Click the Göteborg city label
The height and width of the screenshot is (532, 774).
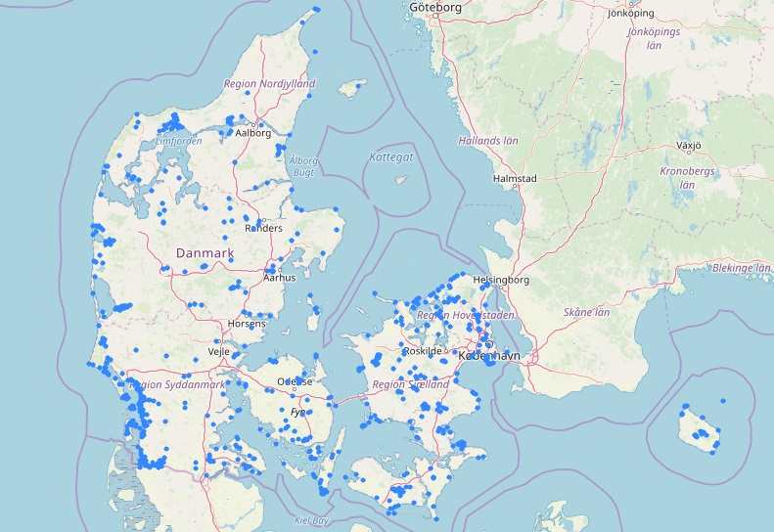point(436,6)
